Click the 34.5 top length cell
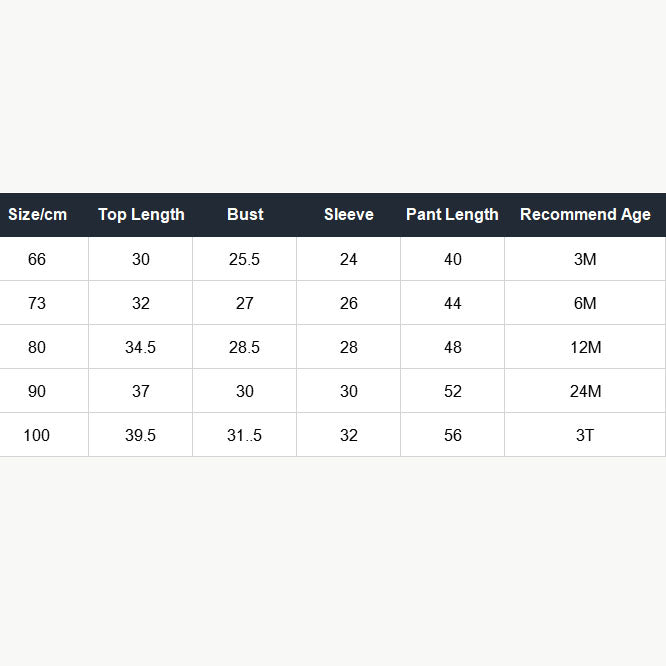666x666 pixels. [x=141, y=347]
